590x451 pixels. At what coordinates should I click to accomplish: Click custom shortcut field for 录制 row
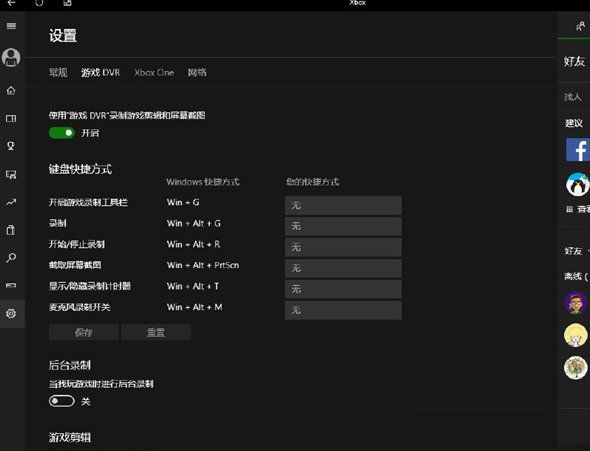pos(343,226)
